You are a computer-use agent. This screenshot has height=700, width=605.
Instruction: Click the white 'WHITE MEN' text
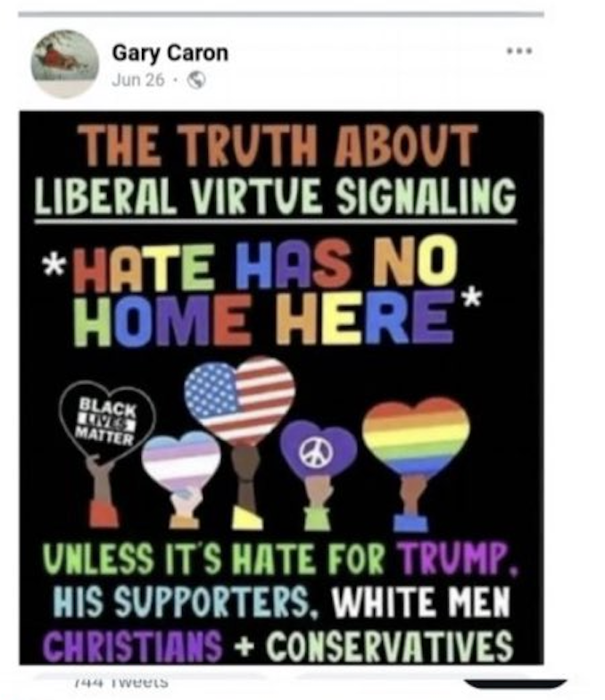pos(421,601)
